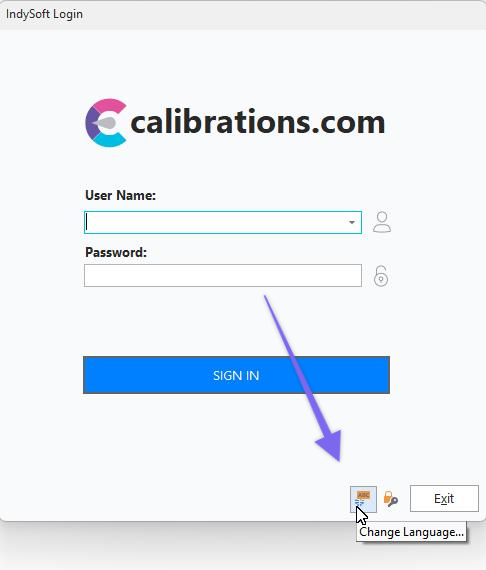The height and width of the screenshot is (570, 486).
Task: Click the IndySoft Login title bar
Action: pyautogui.click(x=243, y=15)
